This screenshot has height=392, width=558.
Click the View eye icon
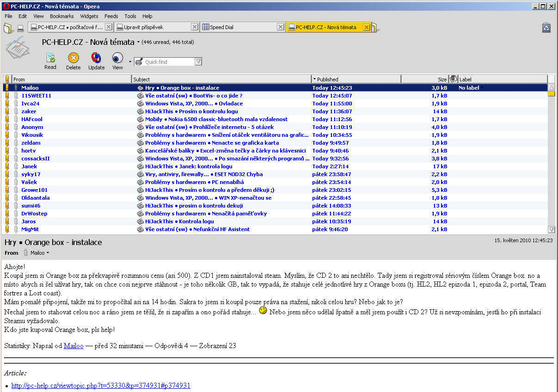[117, 58]
